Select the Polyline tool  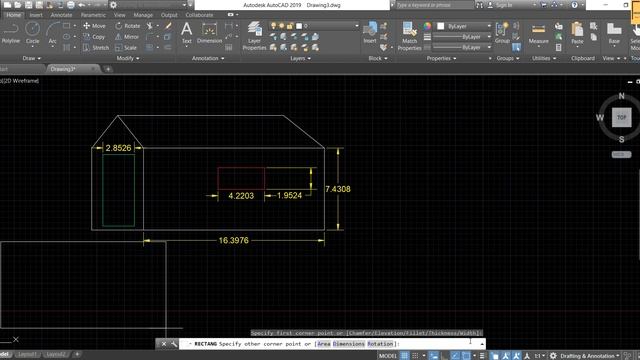pos(11,33)
